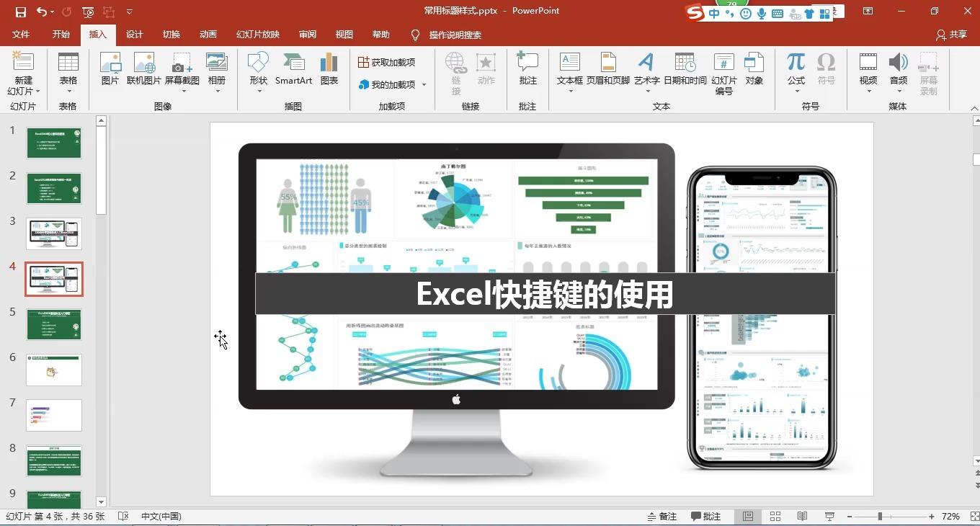Select slide 3 thumbnail

click(54, 233)
